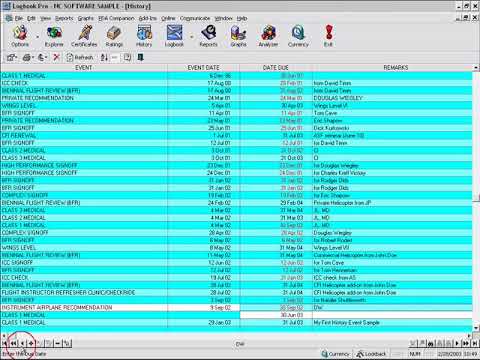Image resolution: width=480 pixels, height=360 pixels.
Task: Click the double-left prior page navigator button
Action: click(x=13, y=343)
